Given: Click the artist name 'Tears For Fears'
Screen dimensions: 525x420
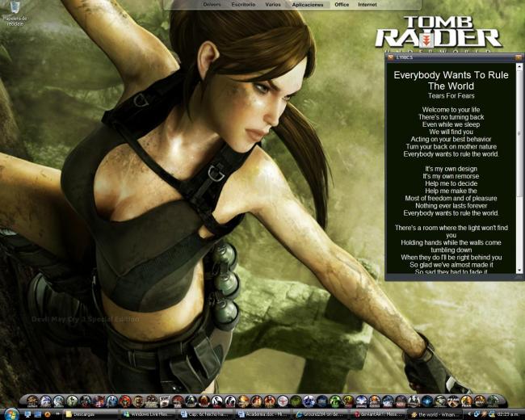Looking at the screenshot, I should [451, 96].
